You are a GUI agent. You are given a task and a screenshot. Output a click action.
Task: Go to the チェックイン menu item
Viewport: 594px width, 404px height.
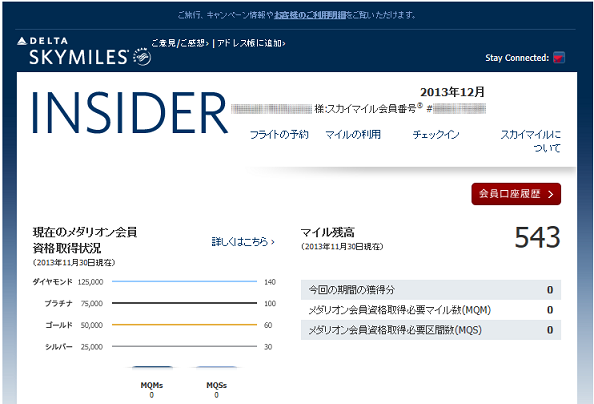coord(436,134)
